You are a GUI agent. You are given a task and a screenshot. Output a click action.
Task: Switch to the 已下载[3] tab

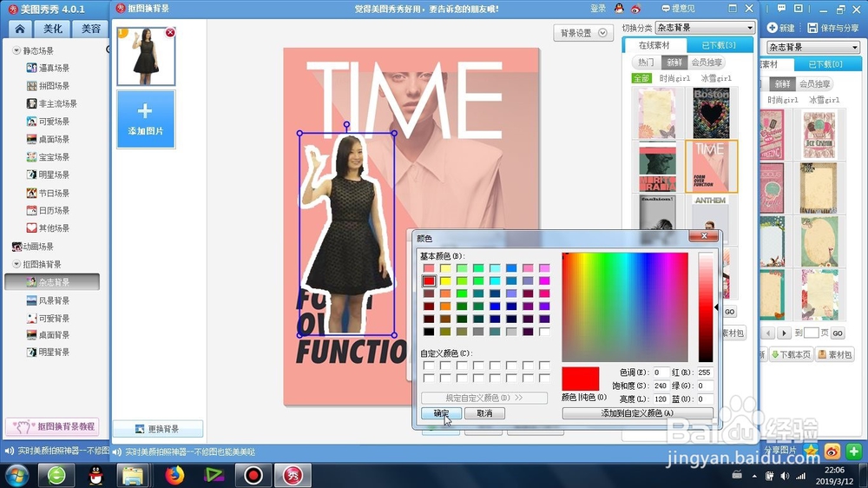coord(719,45)
